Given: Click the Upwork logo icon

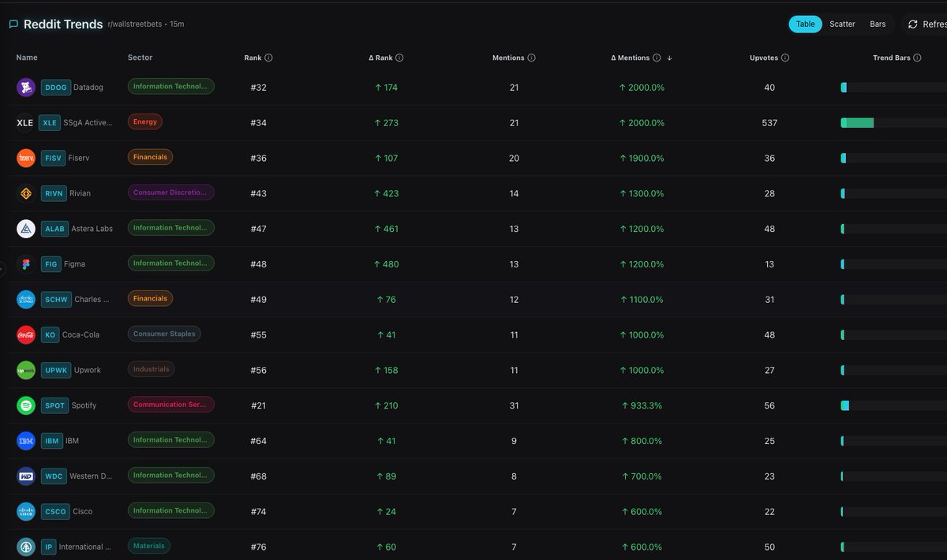Looking at the screenshot, I should pos(25,369).
